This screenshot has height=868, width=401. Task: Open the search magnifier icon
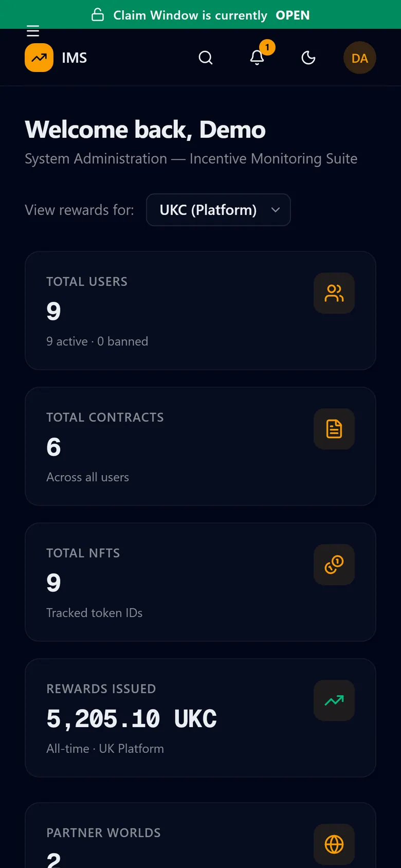(x=206, y=58)
